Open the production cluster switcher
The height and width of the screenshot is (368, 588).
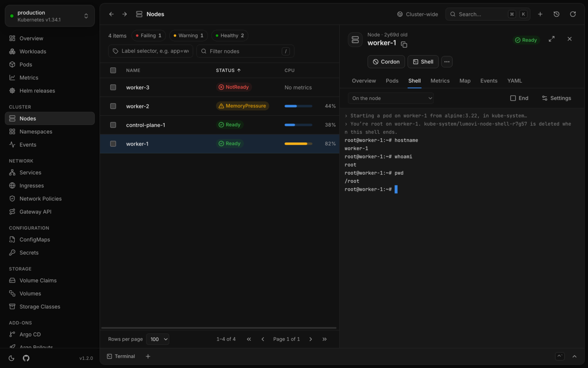point(50,16)
